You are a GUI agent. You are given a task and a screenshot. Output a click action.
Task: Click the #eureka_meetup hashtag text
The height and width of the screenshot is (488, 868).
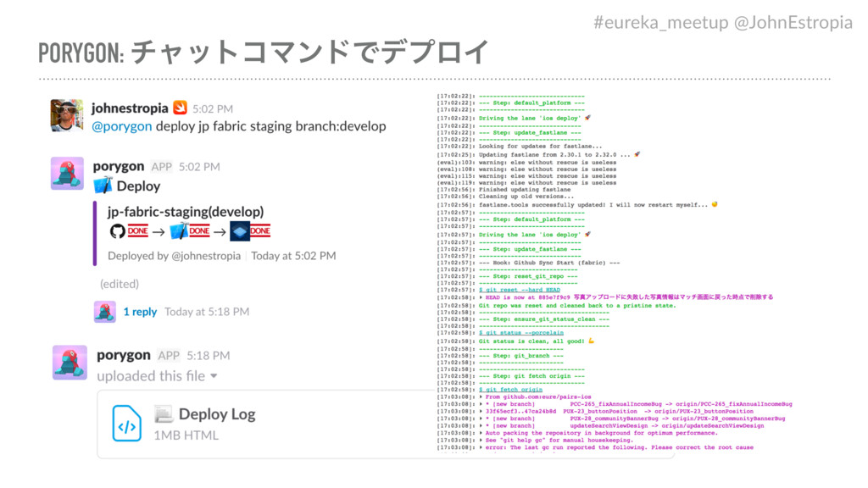click(661, 22)
